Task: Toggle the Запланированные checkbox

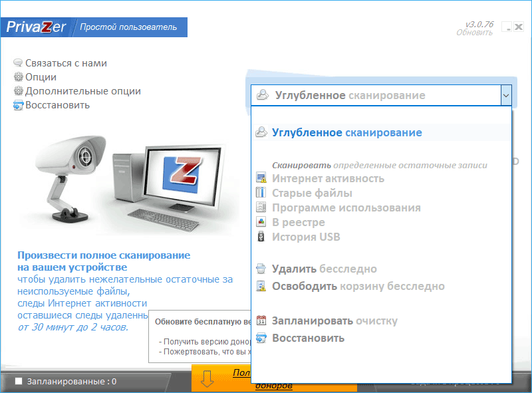Action: [19, 381]
